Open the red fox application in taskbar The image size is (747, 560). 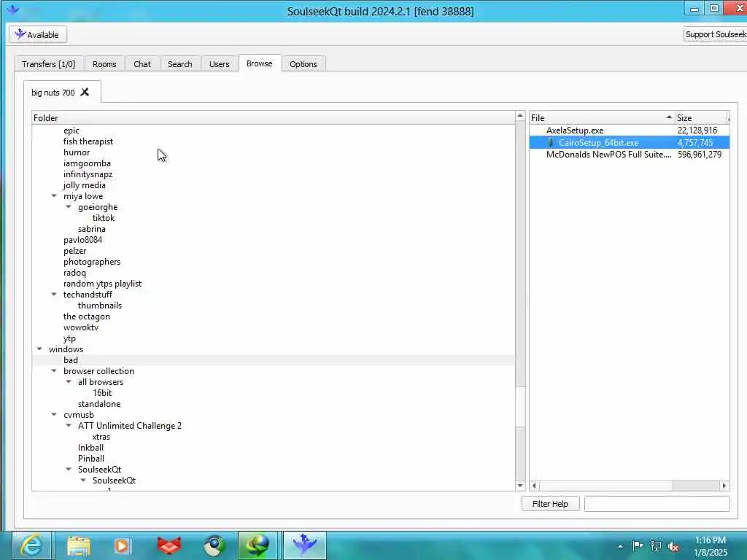pyautogui.click(x=169, y=545)
